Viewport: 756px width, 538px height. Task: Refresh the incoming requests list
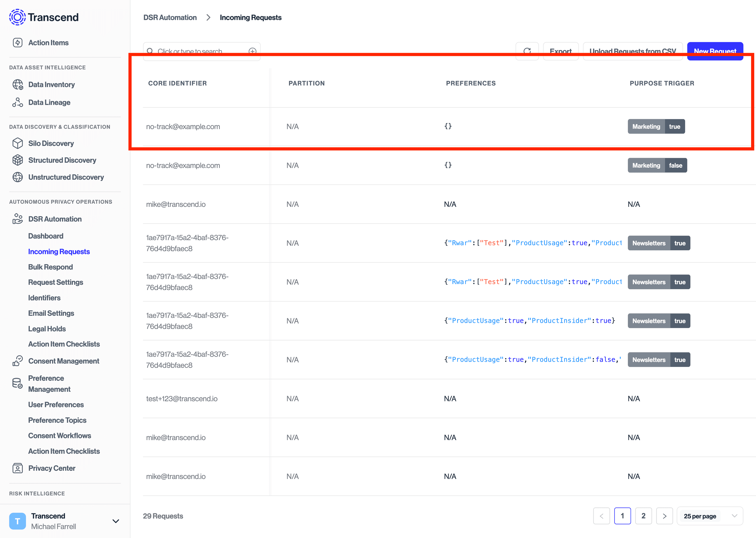click(x=527, y=51)
